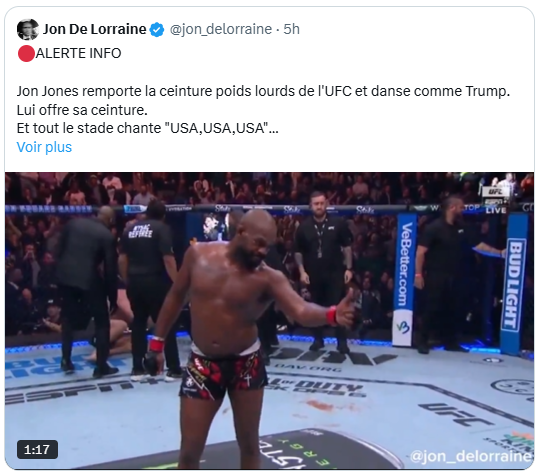Click the @jon_delorraine watermark on video
Viewport: 546px width, 474px height.
[471, 456]
